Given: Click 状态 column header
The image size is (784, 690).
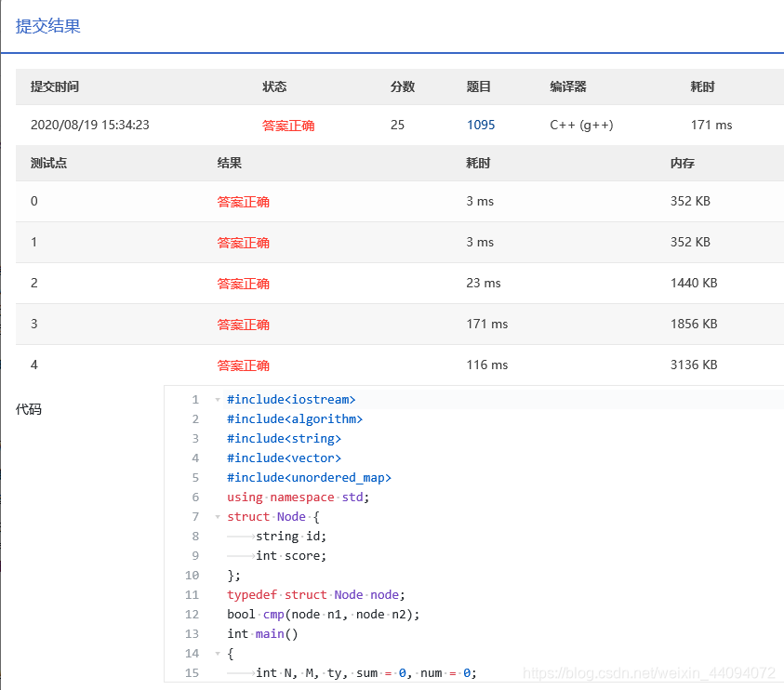Looking at the screenshot, I should [274, 86].
